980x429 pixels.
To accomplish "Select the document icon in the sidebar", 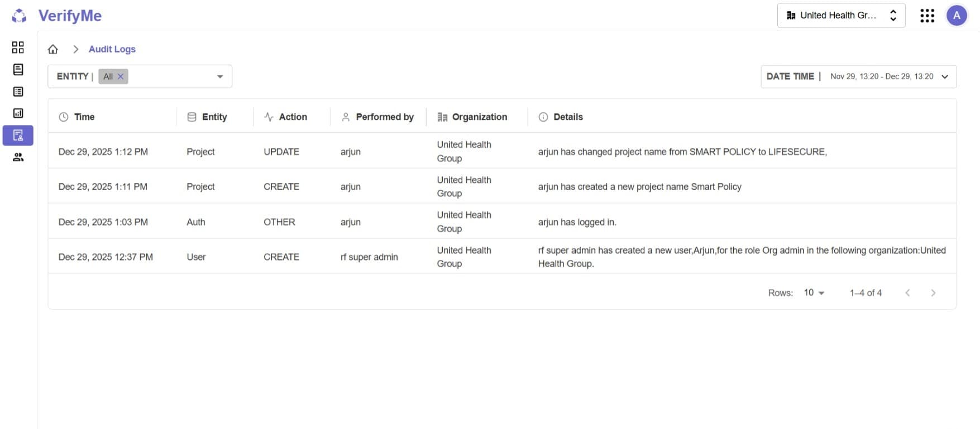I will point(18,69).
